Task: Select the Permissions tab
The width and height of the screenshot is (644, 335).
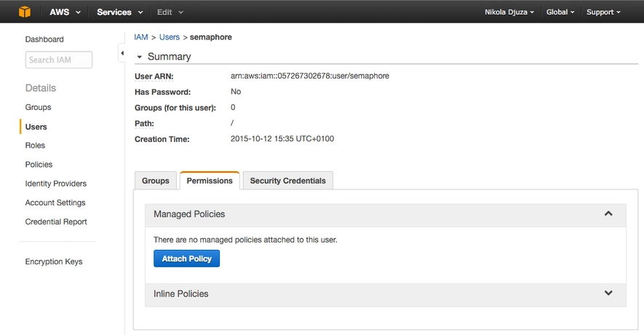Action: pyautogui.click(x=210, y=181)
